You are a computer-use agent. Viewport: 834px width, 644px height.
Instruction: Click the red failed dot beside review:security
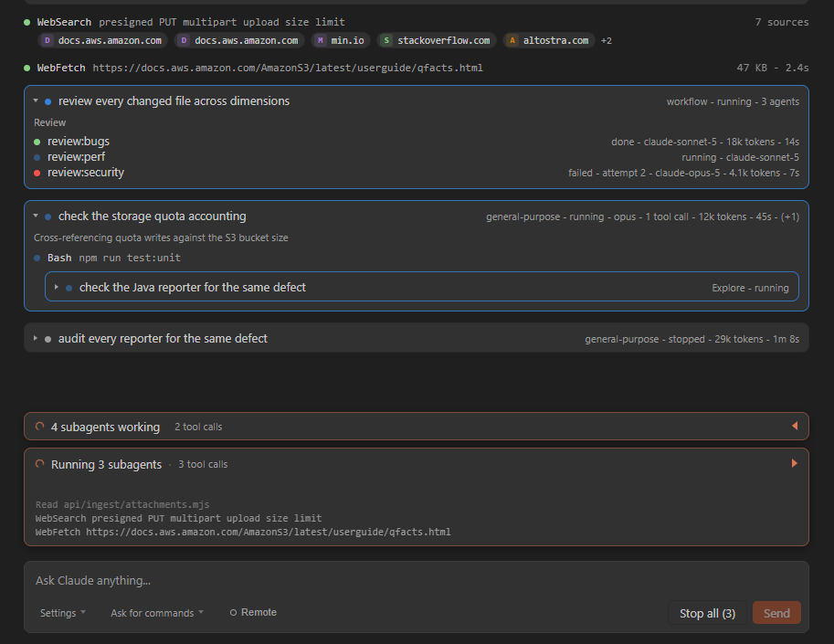tap(37, 173)
